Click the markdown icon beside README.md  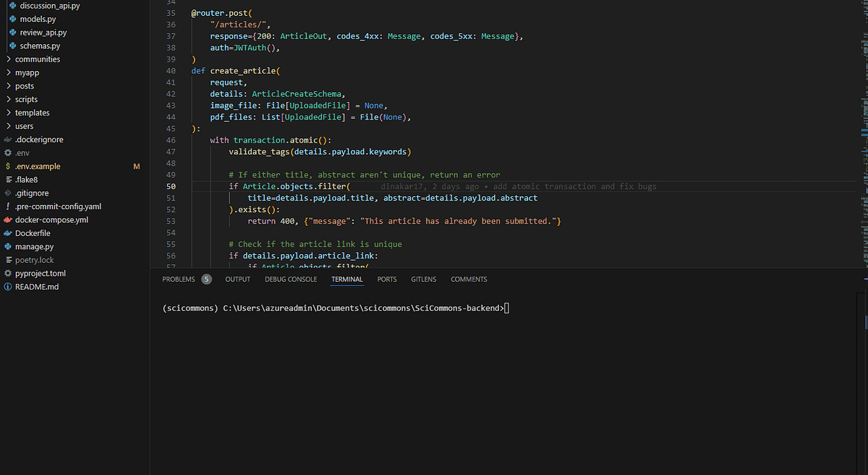coord(7,287)
